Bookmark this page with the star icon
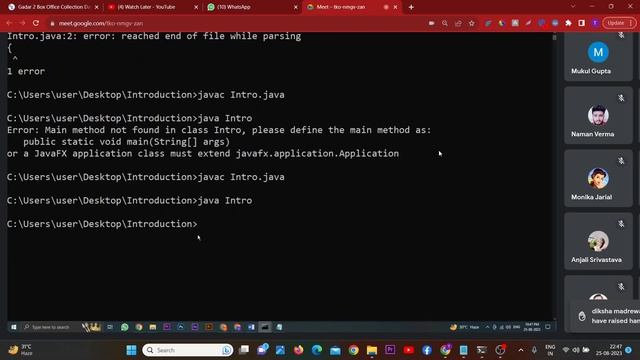 [x=472, y=23]
